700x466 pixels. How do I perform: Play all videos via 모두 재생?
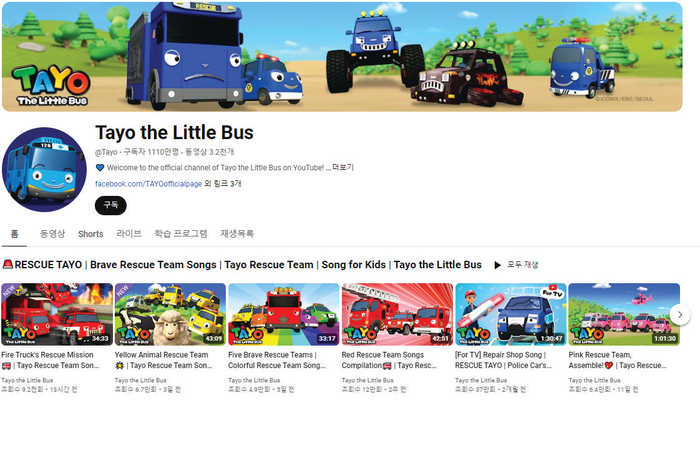(522, 265)
